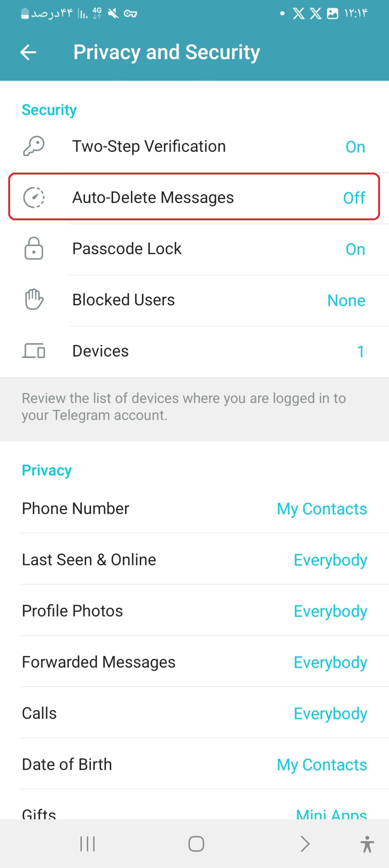
Task: Select Forwarded Messages Everybody option
Action: tap(194, 662)
